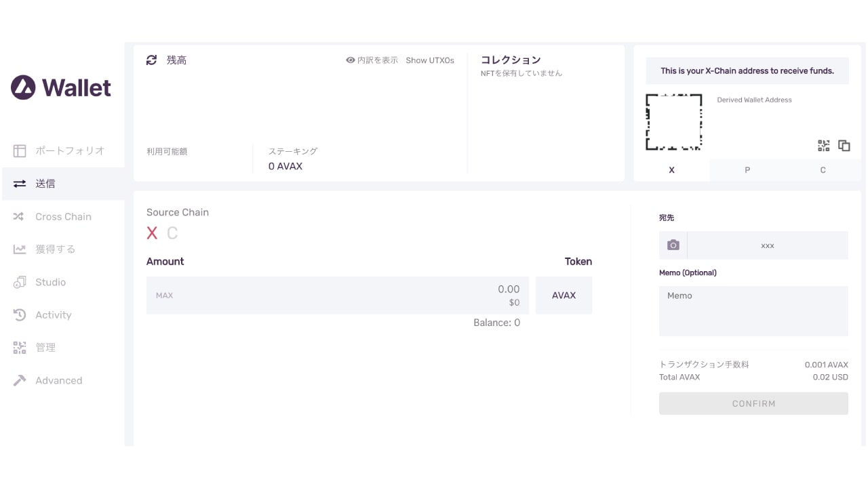This screenshot has width=868, height=488.
Task: Click the Cross Chain shuffle icon
Action: pos(20,217)
